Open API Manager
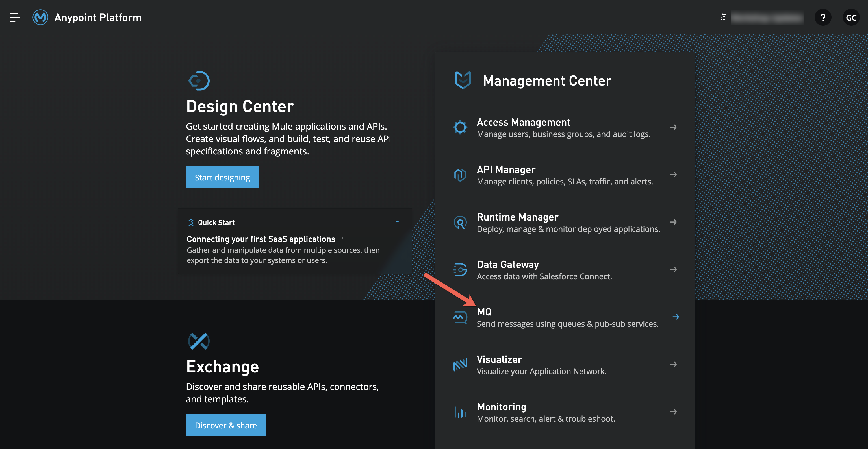 point(506,169)
